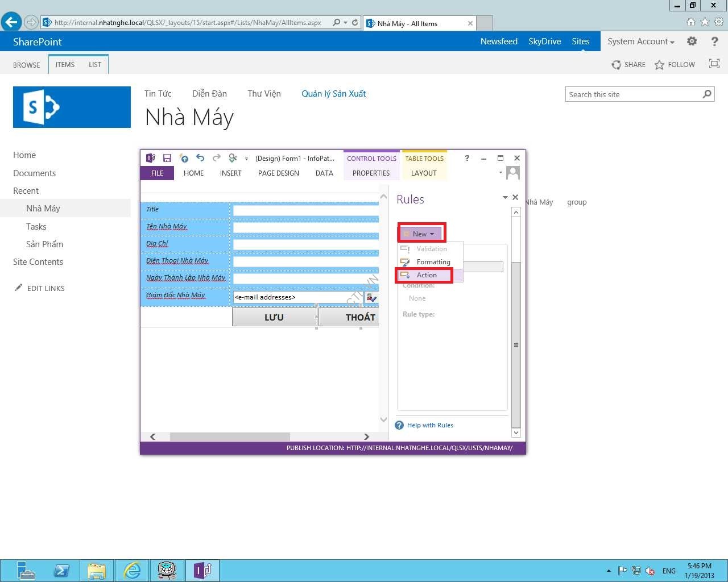Click the Follow star icon
Viewport: 728px width, 582px height.
click(x=659, y=65)
